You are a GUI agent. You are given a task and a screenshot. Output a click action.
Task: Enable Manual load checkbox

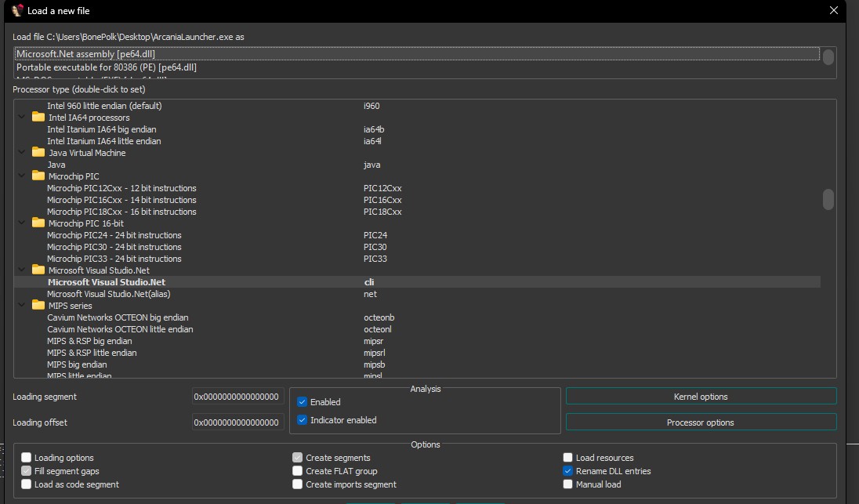click(x=568, y=484)
